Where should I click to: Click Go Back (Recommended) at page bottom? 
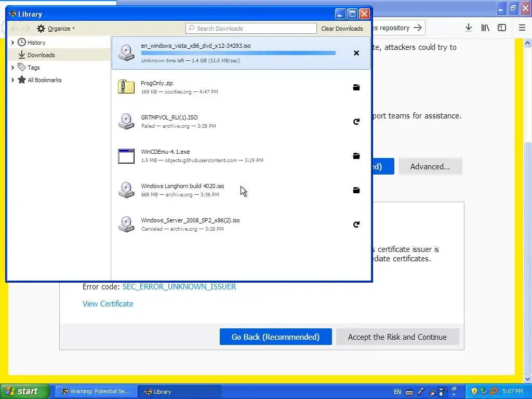(x=275, y=337)
